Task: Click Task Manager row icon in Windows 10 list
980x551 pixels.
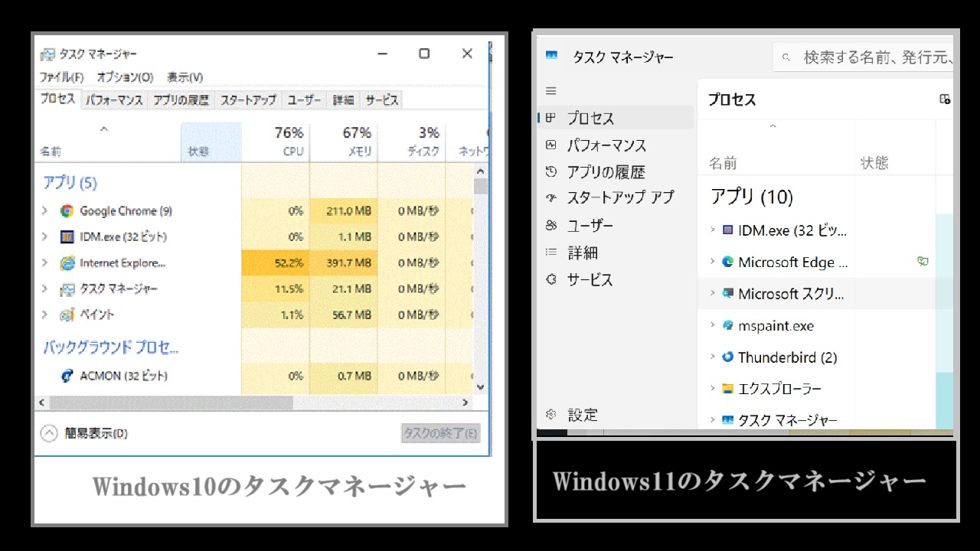Action: click(67, 289)
